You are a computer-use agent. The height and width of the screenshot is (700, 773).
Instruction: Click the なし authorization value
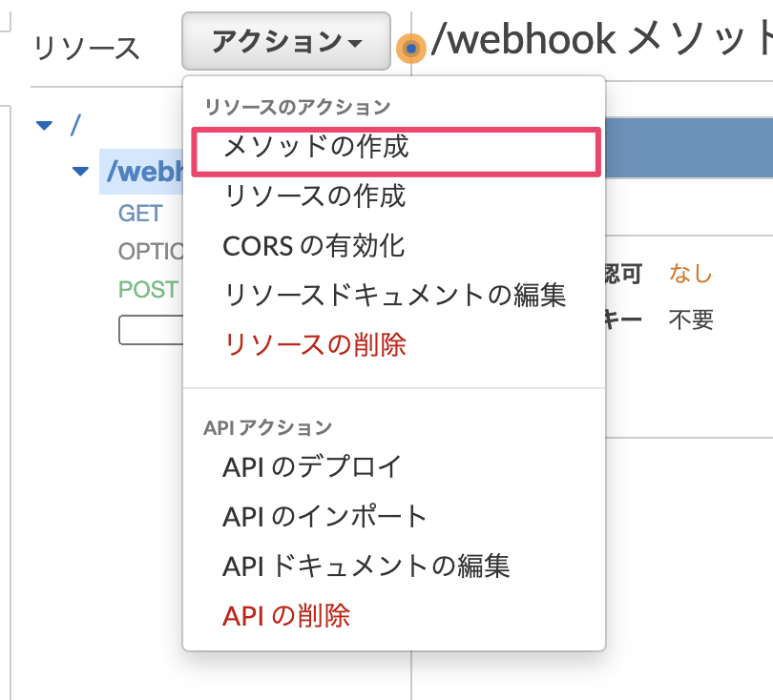point(691,273)
